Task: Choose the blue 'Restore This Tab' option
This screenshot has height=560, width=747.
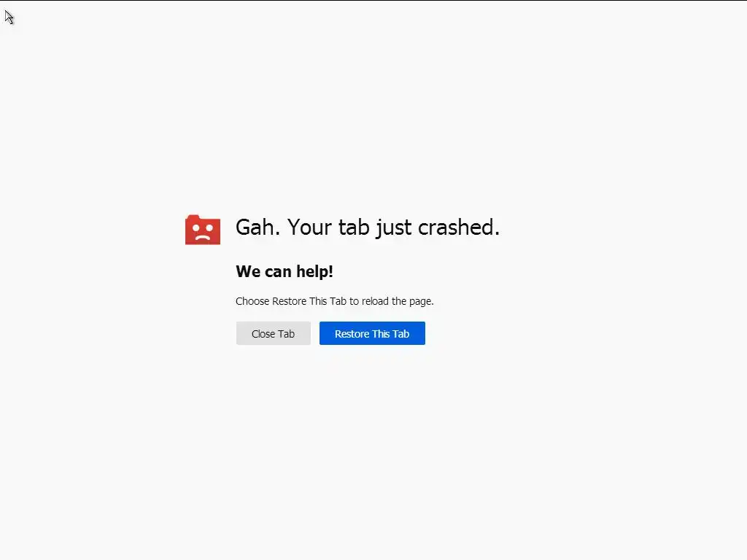Action: (x=372, y=333)
